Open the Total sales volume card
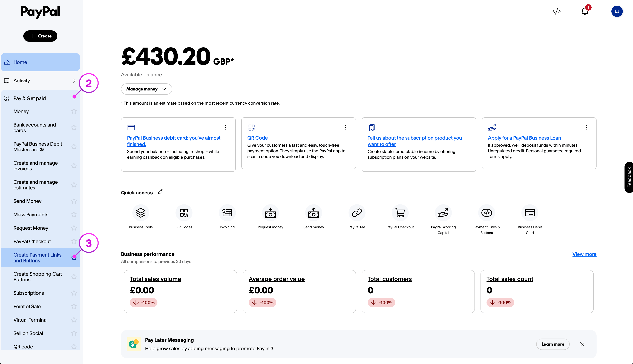The image size is (633, 364). tap(180, 292)
